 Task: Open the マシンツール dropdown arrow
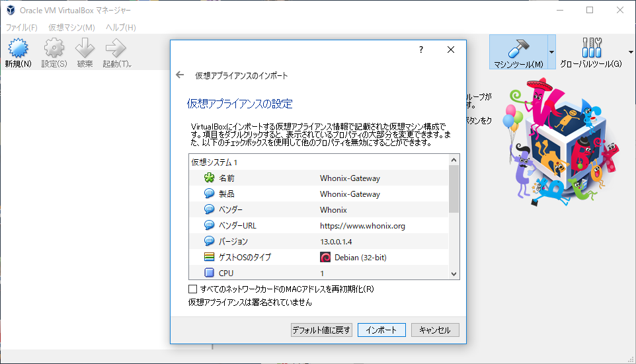551,52
